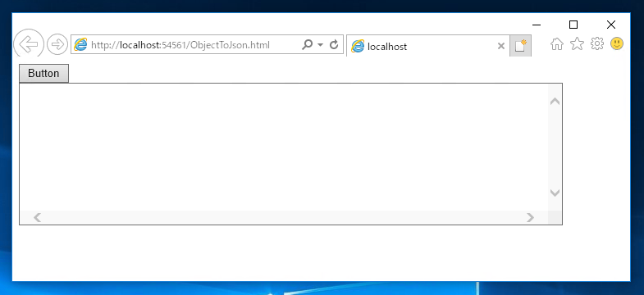Screen dimensions: 644x295
Task: Close the localhost tab
Action: coord(500,46)
